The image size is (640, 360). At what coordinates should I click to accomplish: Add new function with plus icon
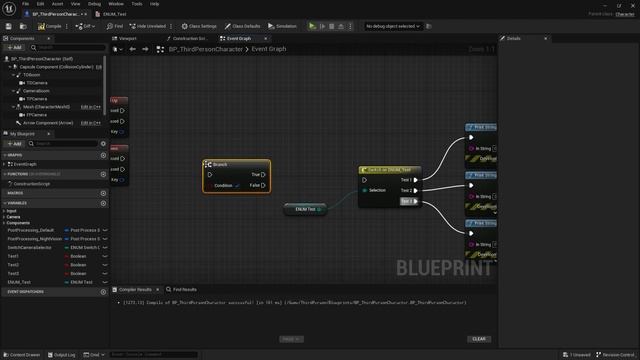coord(103,174)
